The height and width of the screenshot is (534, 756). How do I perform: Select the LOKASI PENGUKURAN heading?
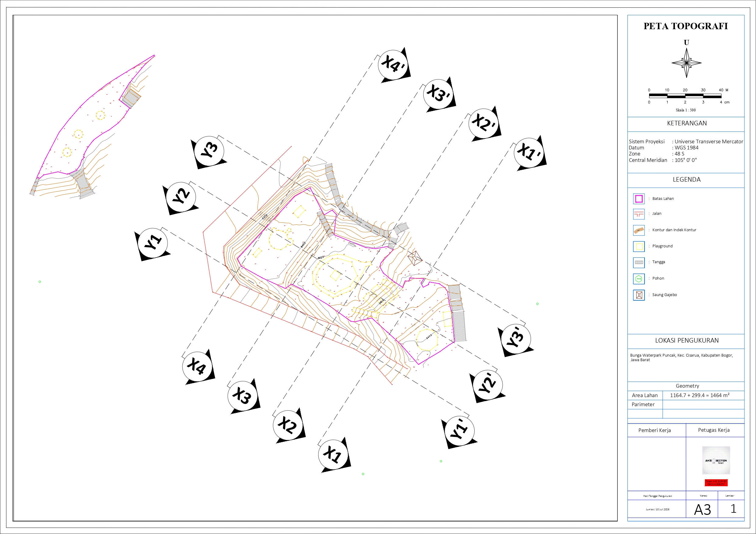pyautogui.click(x=687, y=340)
